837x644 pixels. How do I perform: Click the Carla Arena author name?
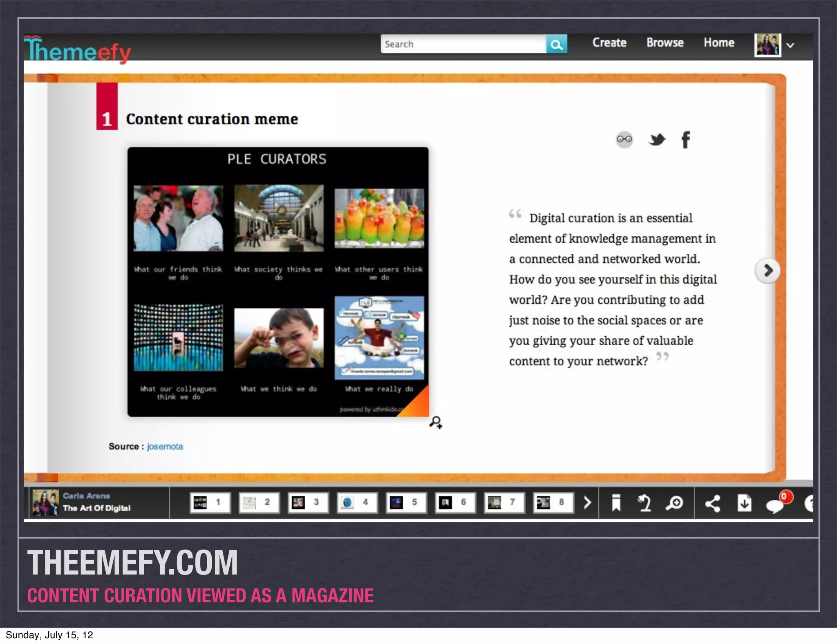tap(86, 496)
